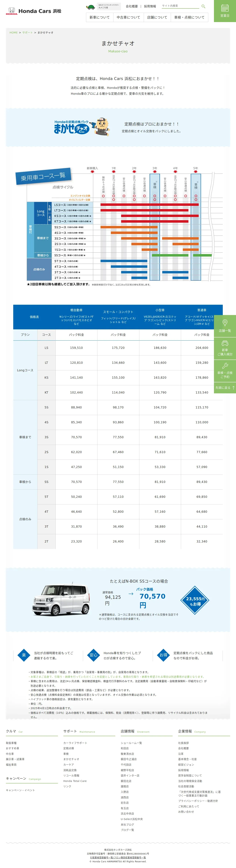Open footer link キャンペーン・イベント
The height and width of the screenshot is (868, 236).
click(x=20, y=790)
